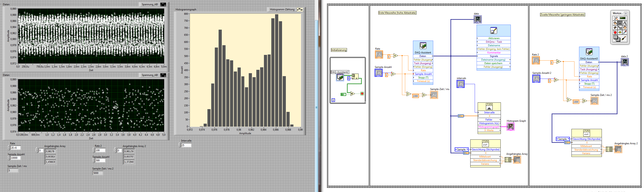Click the Zweite Messreihe (geringere Abtastrate) label
The image size is (644, 192).
[x=562, y=15]
